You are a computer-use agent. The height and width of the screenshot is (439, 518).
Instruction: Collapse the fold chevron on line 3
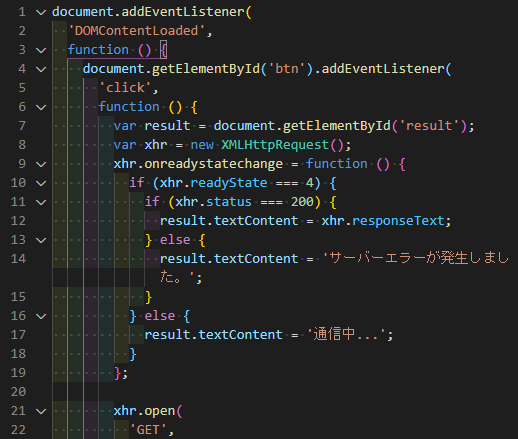pos(41,50)
